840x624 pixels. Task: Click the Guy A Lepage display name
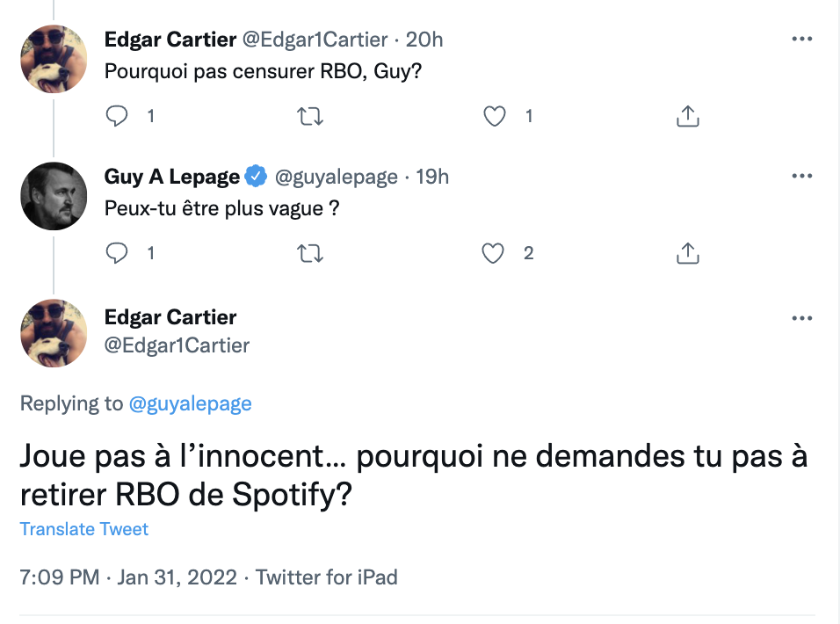[172, 177]
